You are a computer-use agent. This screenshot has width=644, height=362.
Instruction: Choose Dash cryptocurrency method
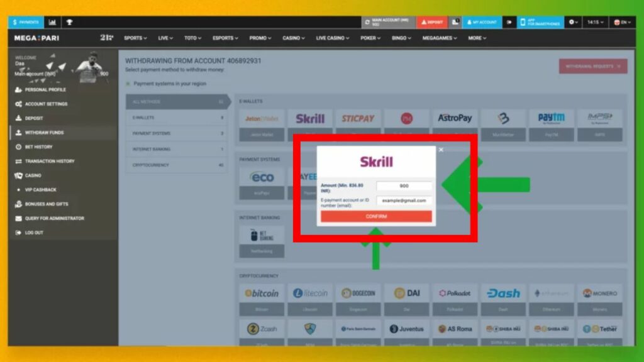[503, 300]
